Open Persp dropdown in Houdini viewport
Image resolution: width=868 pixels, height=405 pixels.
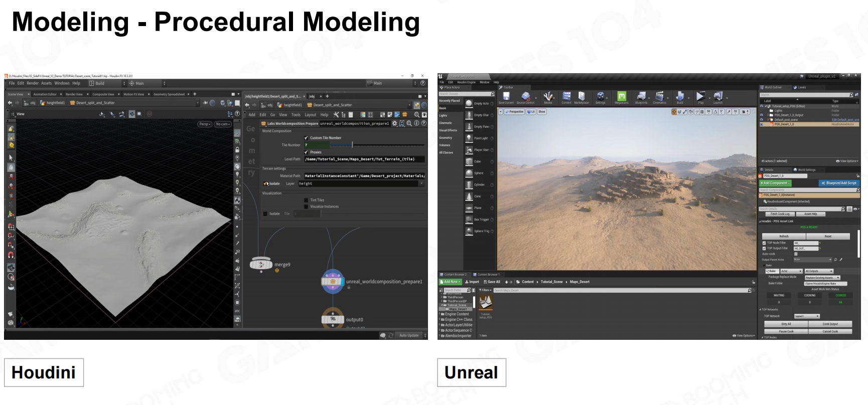(x=205, y=124)
